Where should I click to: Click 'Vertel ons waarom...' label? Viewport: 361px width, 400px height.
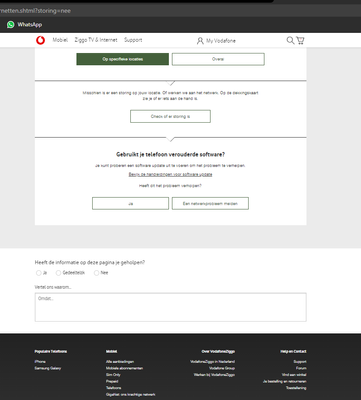(x=53, y=287)
